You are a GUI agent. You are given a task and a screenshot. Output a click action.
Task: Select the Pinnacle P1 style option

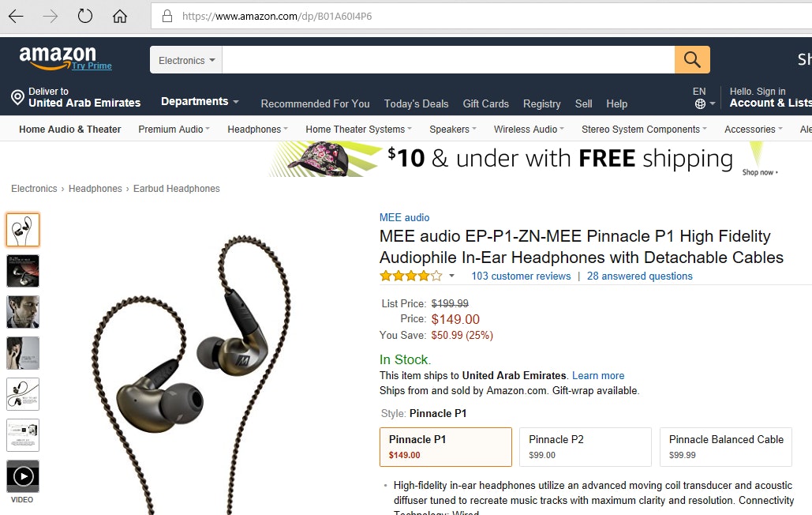point(445,446)
